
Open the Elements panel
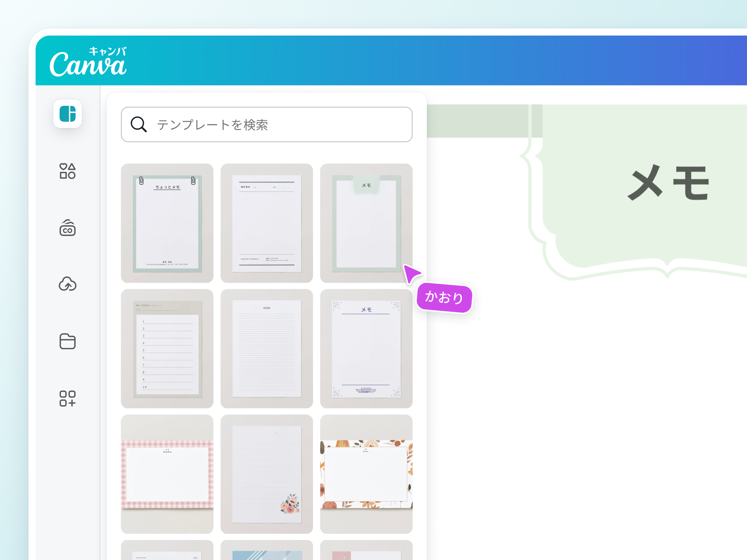click(x=67, y=171)
